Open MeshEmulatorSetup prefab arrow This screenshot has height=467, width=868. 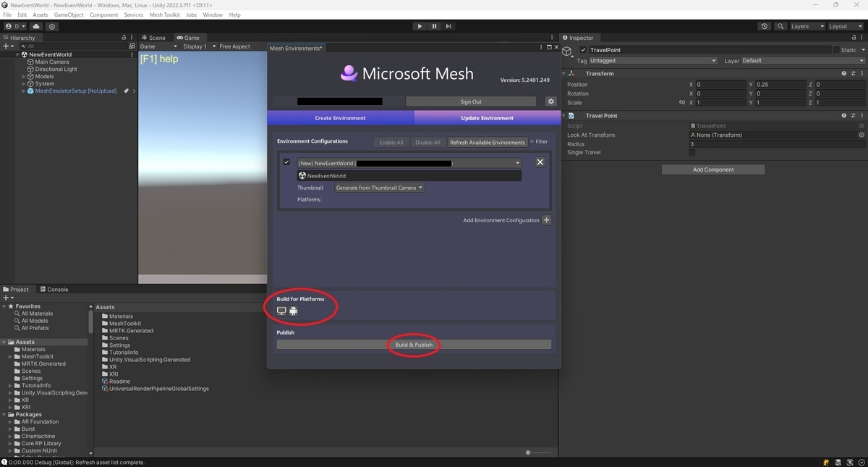click(134, 91)
